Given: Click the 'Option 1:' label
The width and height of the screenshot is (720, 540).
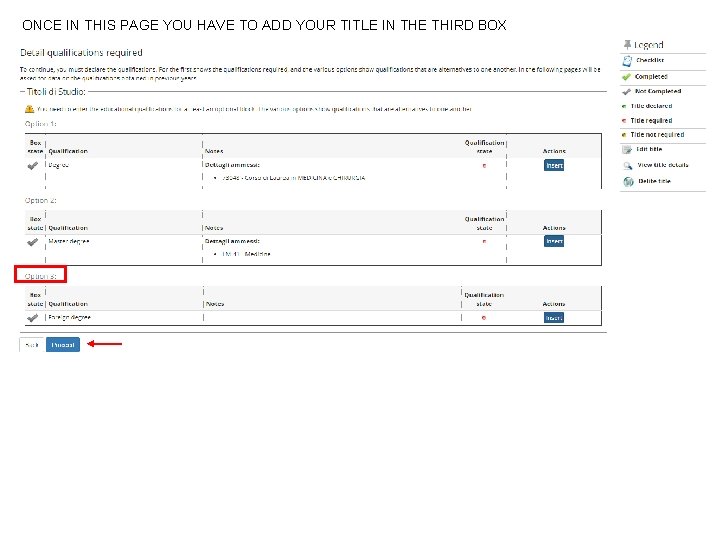Looking at the screenshot, I should (40, 124).
